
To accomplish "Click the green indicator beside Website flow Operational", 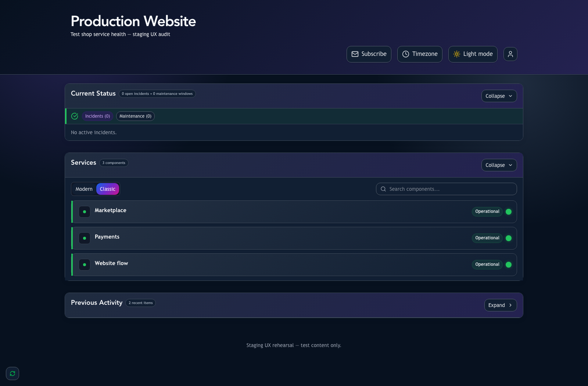I will click(509, 265).
